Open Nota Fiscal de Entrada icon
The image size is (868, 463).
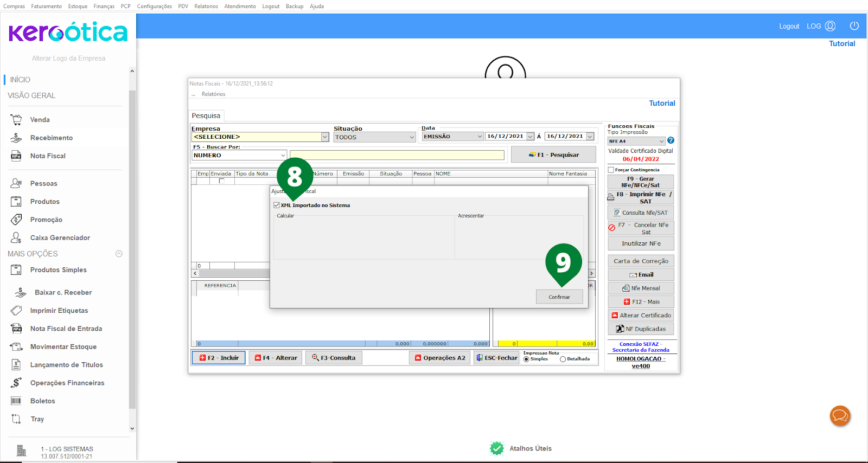click(16, 329)
